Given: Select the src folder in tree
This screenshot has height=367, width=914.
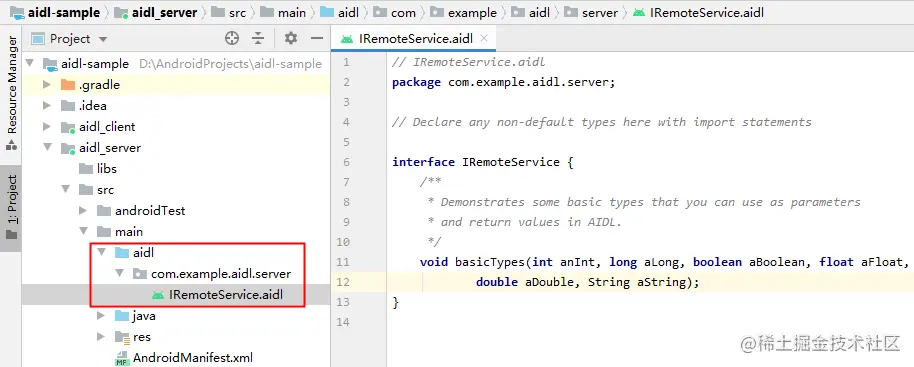Looking at the screenshot, I should click(x=106, y=189).
